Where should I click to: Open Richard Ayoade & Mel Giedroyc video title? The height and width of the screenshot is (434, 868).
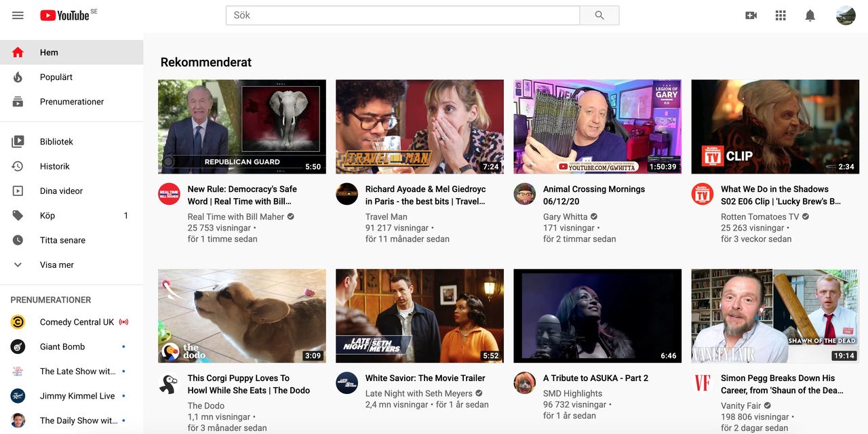pos(426,195)
